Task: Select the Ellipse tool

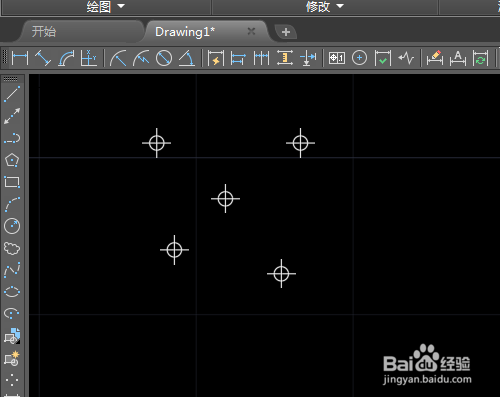Action: point(12,292)
